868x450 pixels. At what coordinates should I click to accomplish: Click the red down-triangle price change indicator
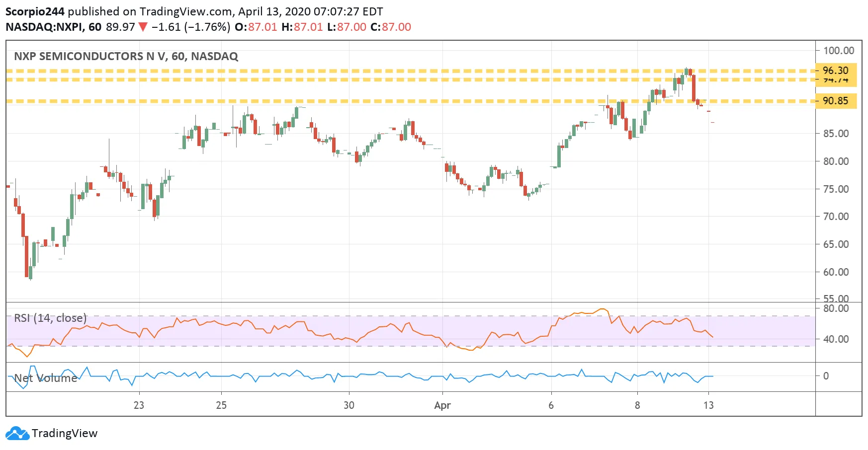click(143, 27)
